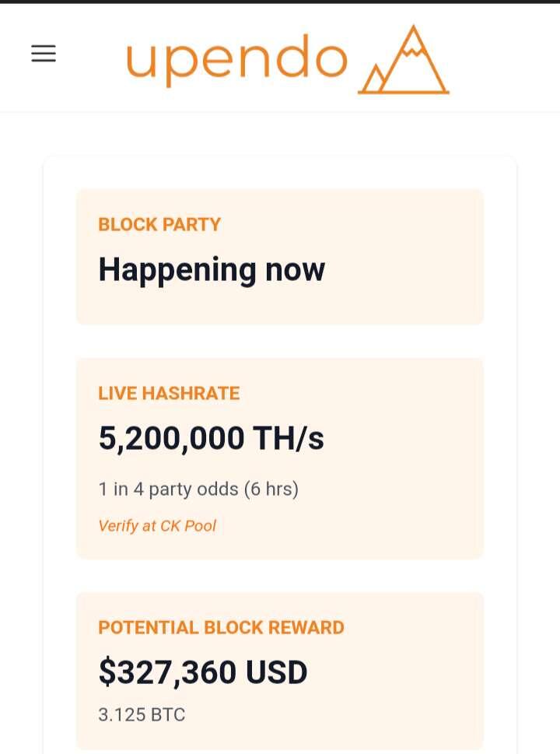Click the LIVE HASHRATE label
560x754 pixels.
(x=169, y=394)
